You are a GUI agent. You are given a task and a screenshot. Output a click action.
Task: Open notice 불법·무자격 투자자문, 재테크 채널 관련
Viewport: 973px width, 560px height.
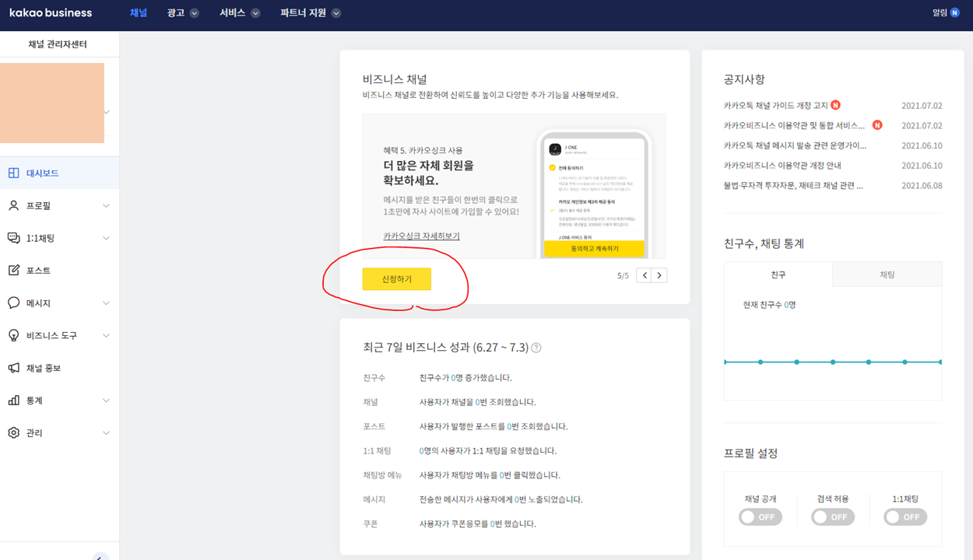pos(793,186)
